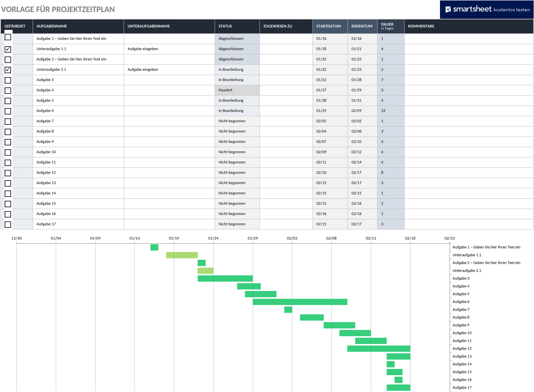Select the UNTERAUFGABENNAME column header

169,26
